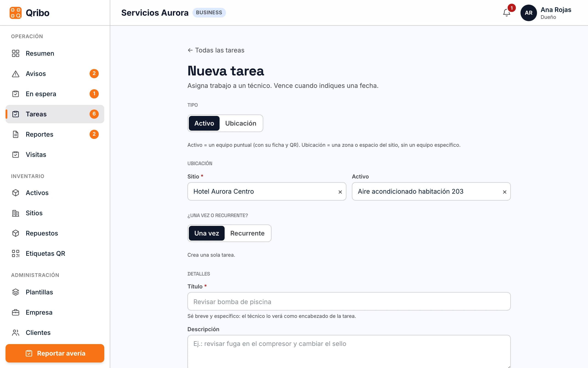The image size is (588, 368).
Task: Click the Empresa briefcase icon
Action: click(x=16, y=312)
